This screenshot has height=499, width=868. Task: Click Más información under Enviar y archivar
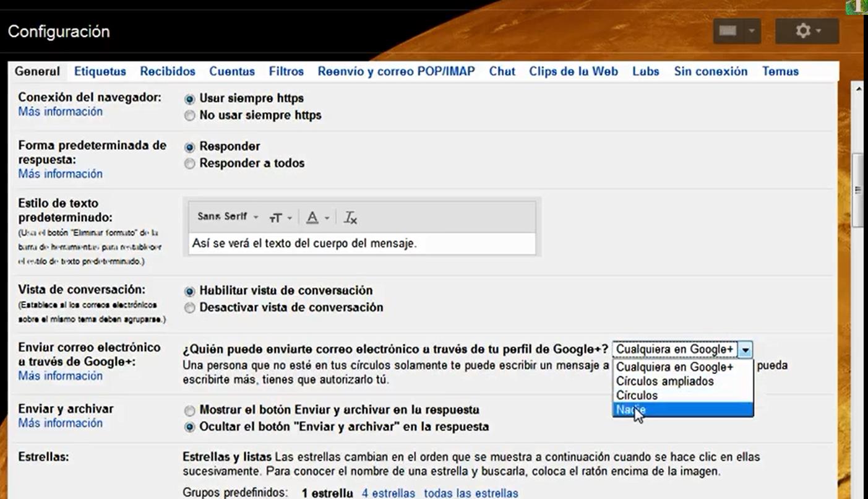point(61,423)
